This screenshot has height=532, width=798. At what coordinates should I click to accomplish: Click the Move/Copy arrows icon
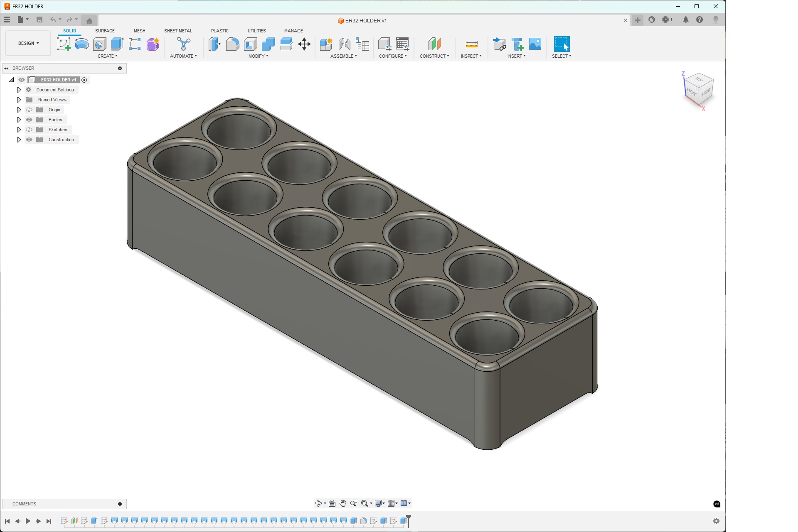304,44
